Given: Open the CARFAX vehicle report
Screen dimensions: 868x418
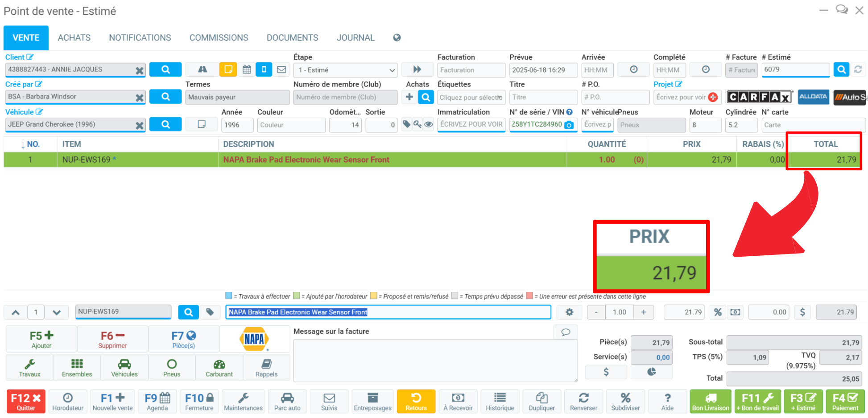Looking at the screenshot, I should click(x=760, y=97).
